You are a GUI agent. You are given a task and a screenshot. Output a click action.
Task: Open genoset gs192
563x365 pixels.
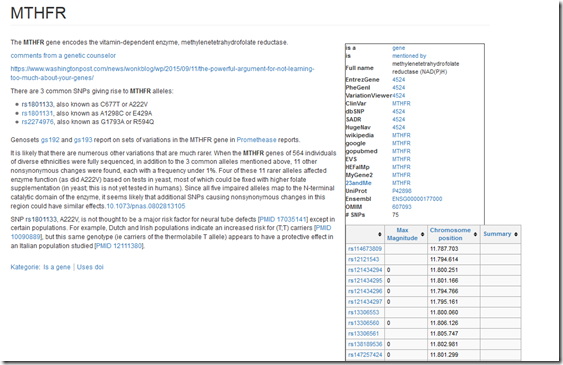[x=50, y=140]
